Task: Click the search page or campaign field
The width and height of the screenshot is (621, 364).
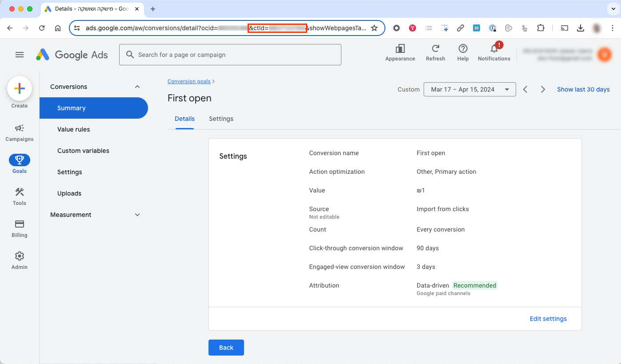Action: click(230, 55)
